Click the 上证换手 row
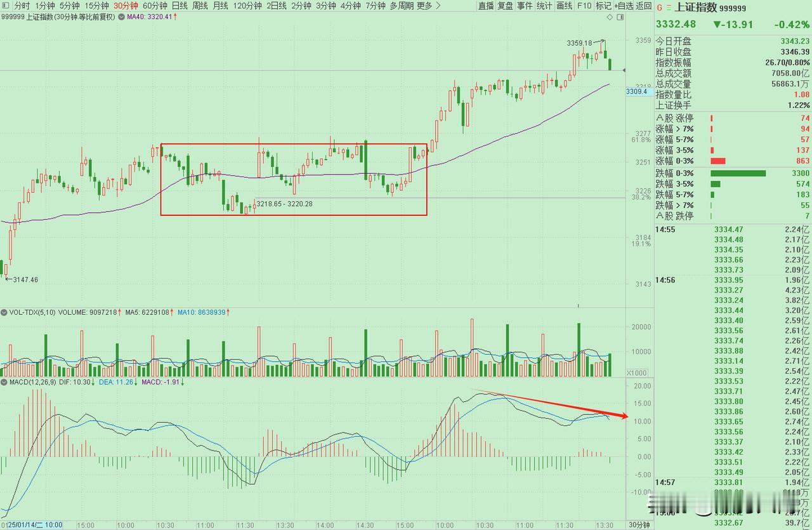 pos(733,105)
